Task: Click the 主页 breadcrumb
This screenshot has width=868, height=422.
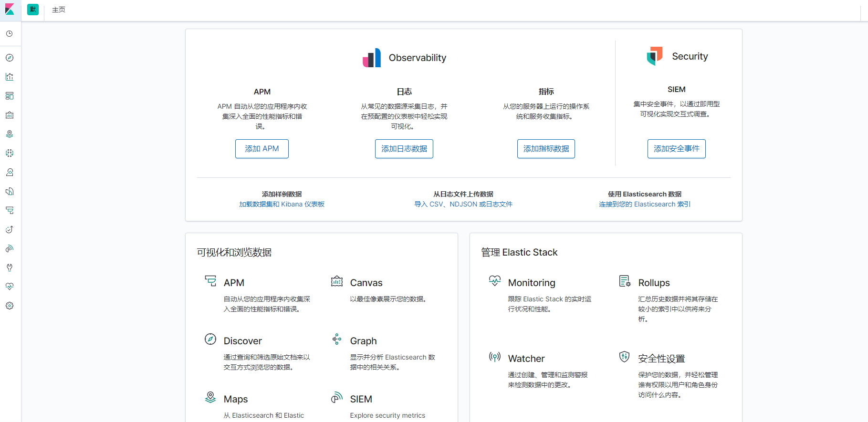Action: [x=59, y=10]
